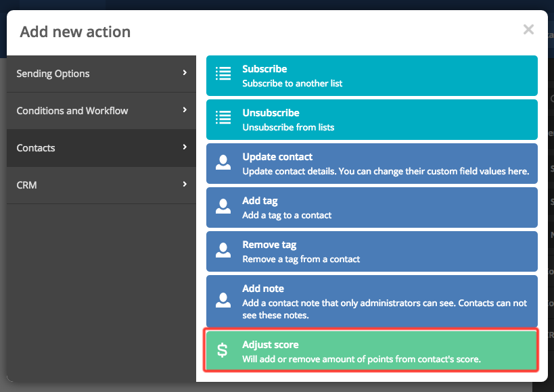The height and width of the screenshot is (392, 554).
Task: Click the dollar sign icon for Adjust score
Action: (x=223, y=351)
